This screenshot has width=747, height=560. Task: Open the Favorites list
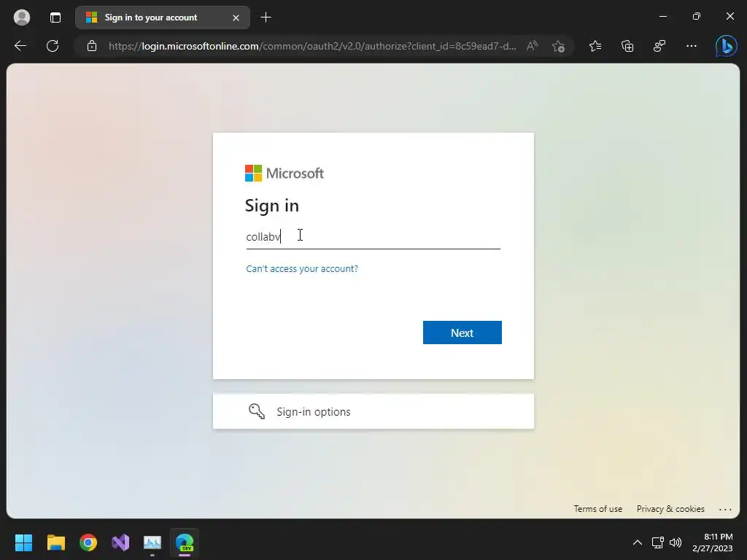(x=595, y=46)
